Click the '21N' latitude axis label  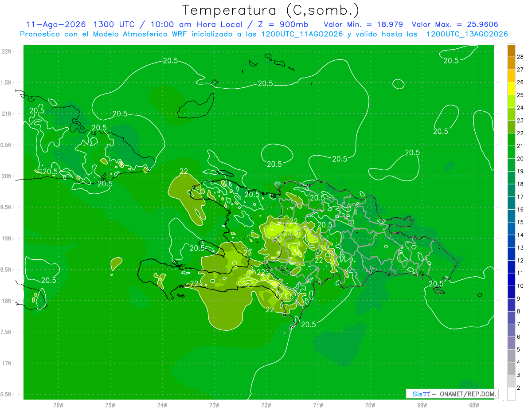pyautogui.click(x=7, y=114)
